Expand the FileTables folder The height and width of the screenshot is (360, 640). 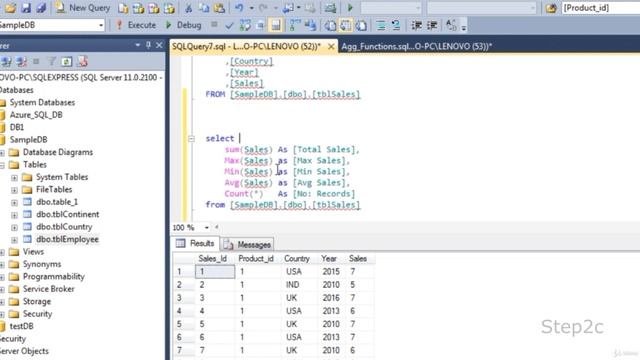14,190
